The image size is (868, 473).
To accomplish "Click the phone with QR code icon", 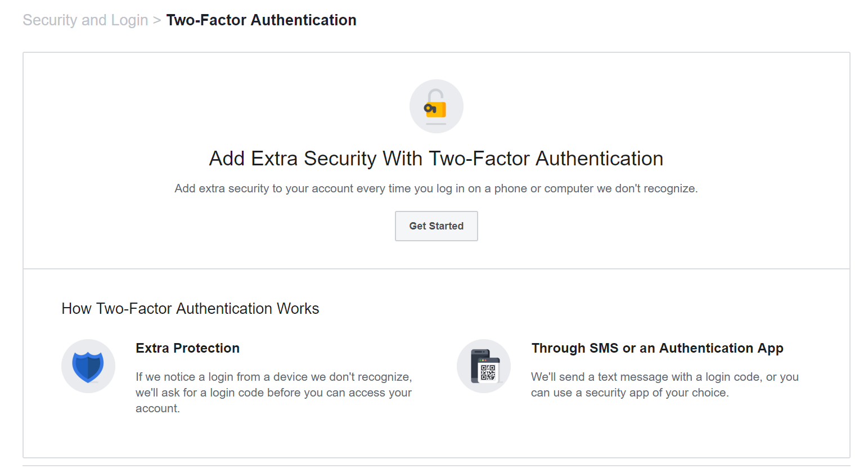I will (484, 366).
